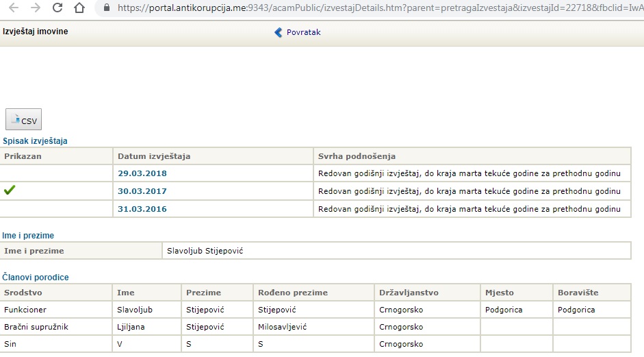Click the padlock site security icon
644x357 pixels.
click(x=105, y=8)
